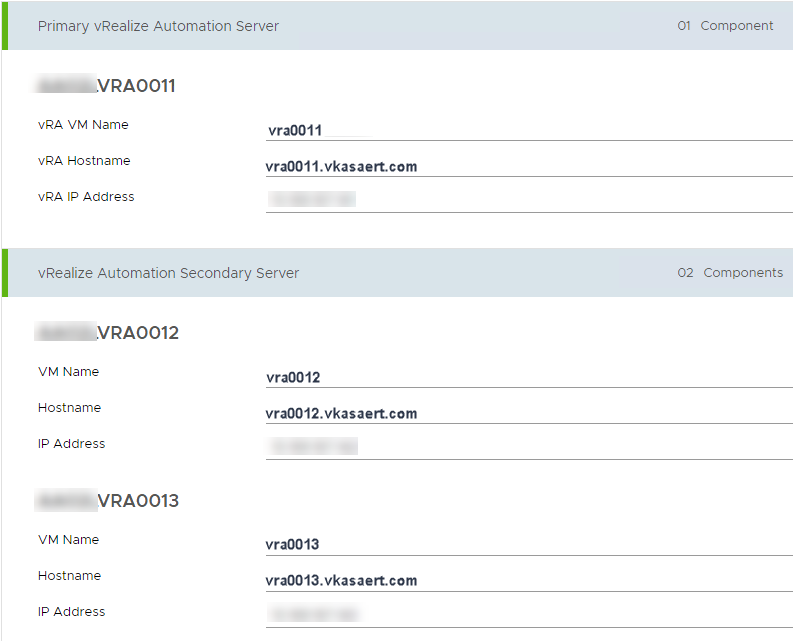Click the '02 Components' count label

point(730,273)
